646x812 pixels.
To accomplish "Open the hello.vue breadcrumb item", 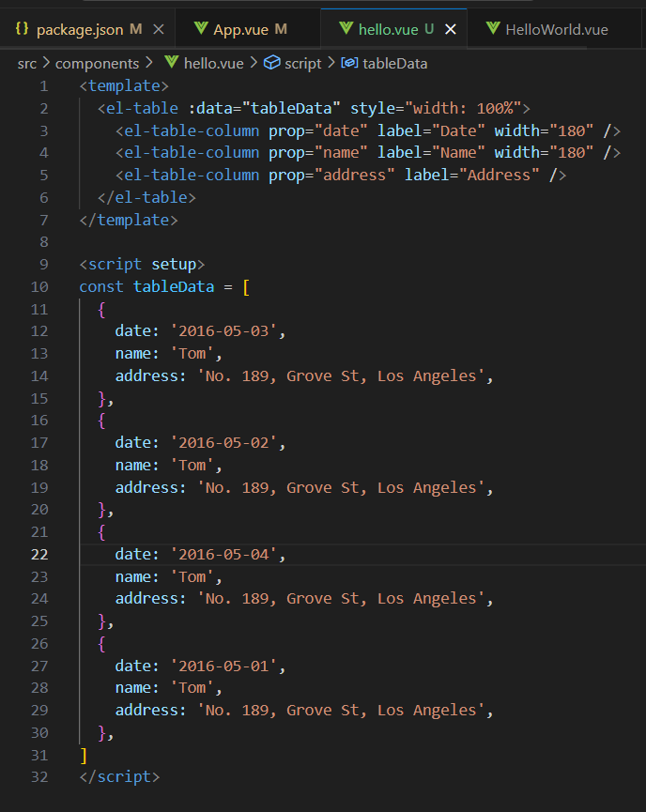I will click(x=213, y=64).
